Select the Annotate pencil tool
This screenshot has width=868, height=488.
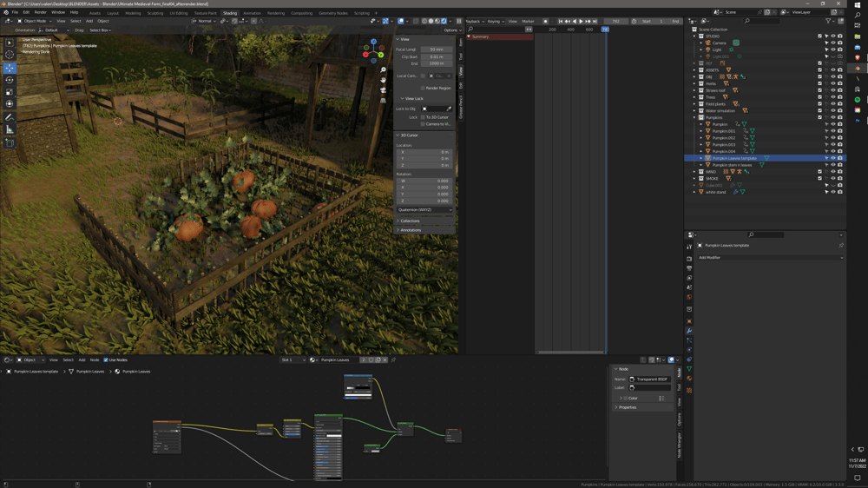point(10,117)
